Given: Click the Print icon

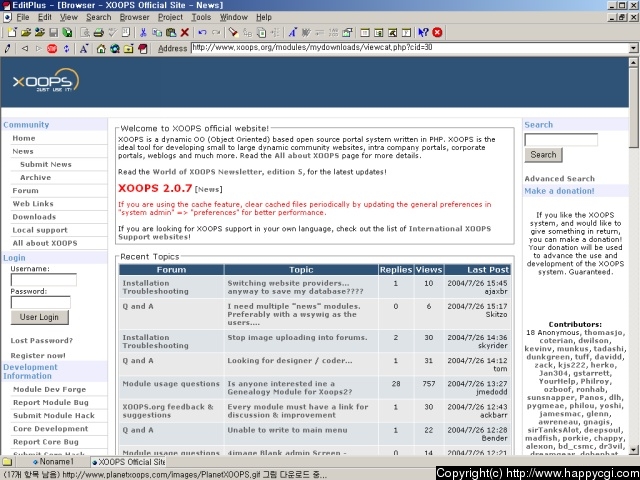Looking at the screenshot, I should [x=98, y=32].
